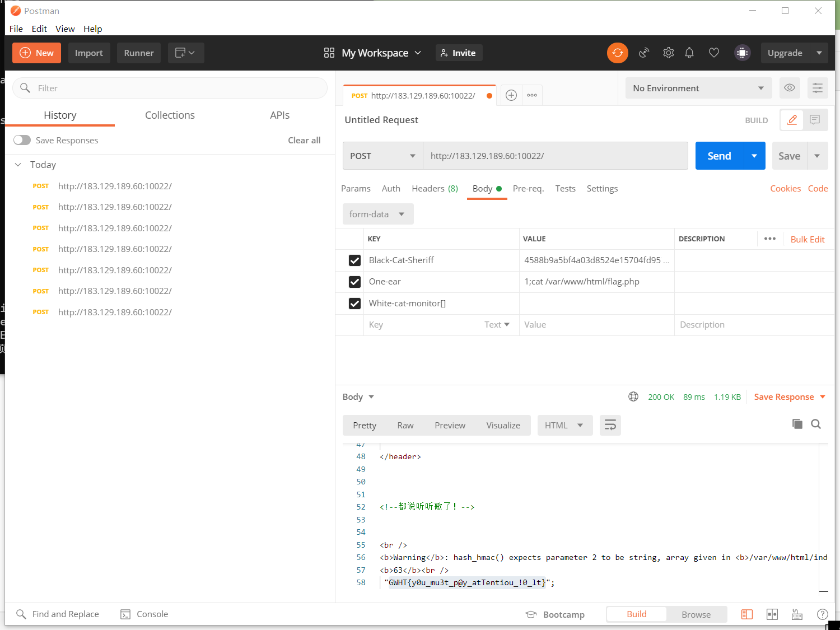Click the heart icon in the header

[713, 53]
